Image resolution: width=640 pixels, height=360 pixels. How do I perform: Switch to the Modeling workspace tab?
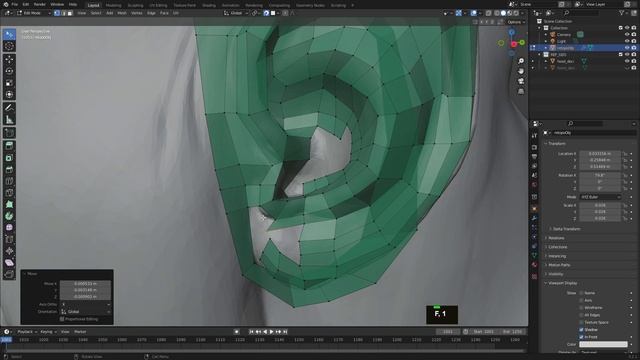tap(113, 5)
